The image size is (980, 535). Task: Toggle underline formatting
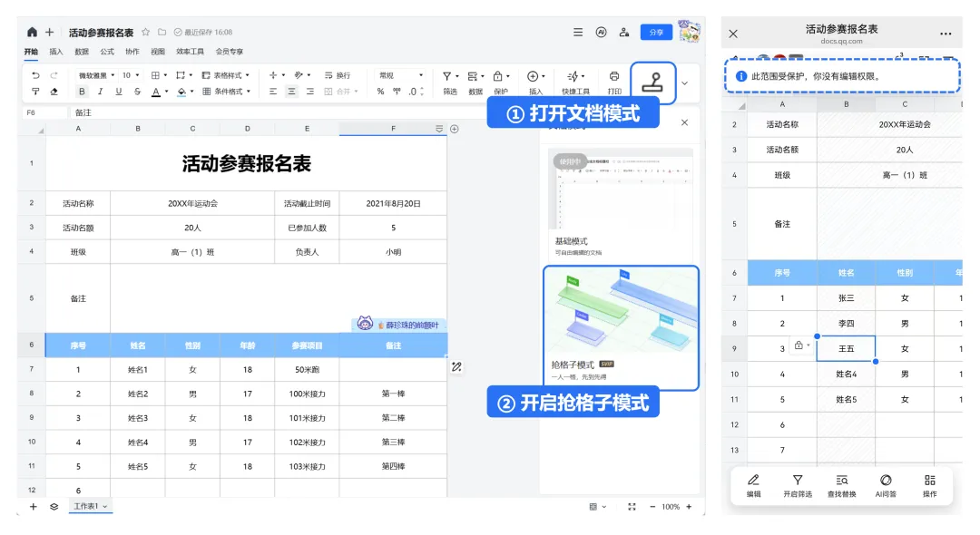click(x=119, y=92)
